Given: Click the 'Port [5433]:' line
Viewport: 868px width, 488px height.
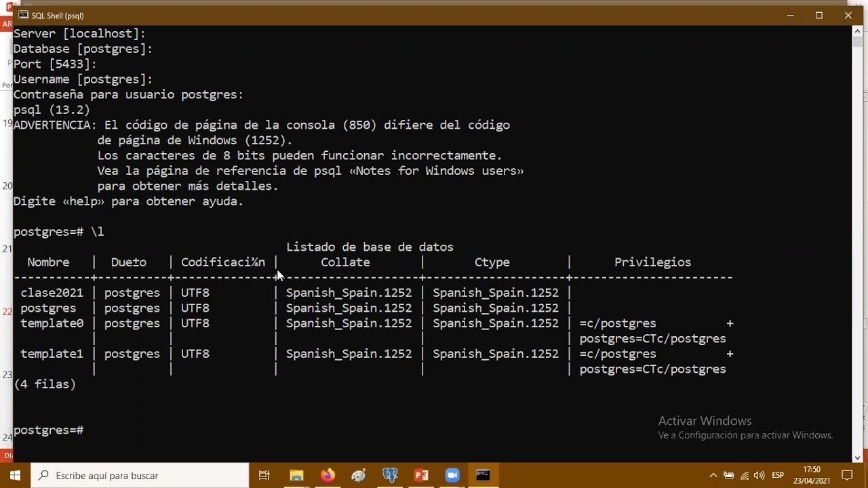Looking at the screenshot, I should [x=56, y=64].
